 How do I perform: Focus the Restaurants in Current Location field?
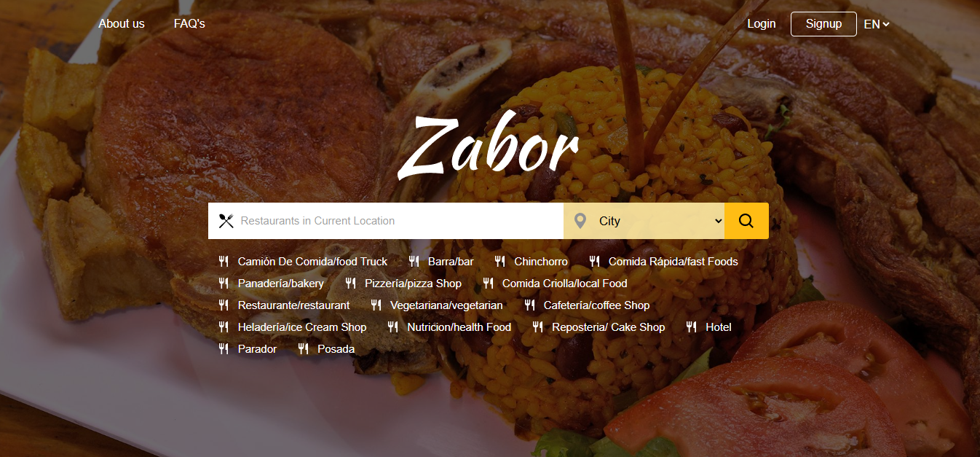[397, 221]
